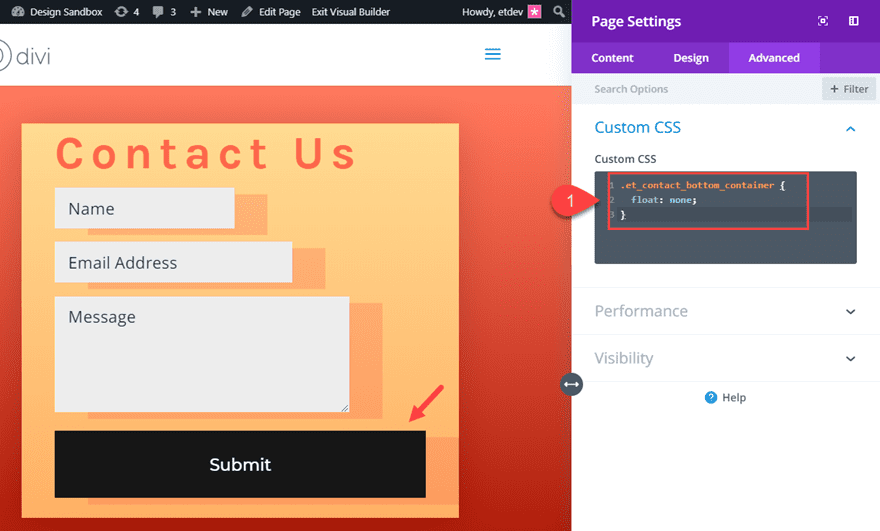This screenshot has width=880, height=531.
Task: Collapse the Custom CSS section
Action: click(850, 128)
